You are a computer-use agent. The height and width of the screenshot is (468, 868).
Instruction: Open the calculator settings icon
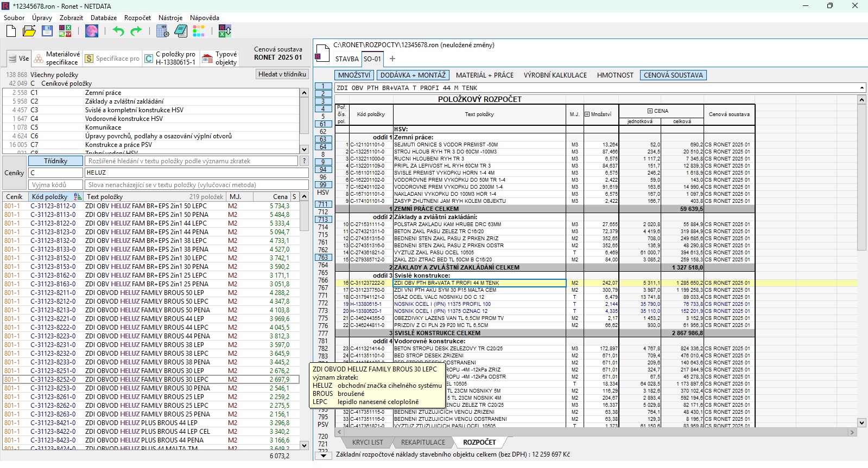[x=162, y=31]
